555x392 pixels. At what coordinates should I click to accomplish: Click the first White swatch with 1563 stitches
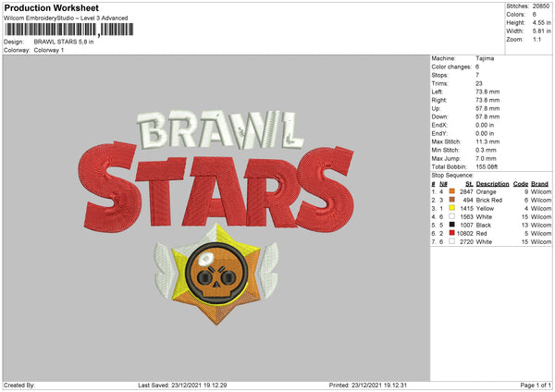point(451,216)
